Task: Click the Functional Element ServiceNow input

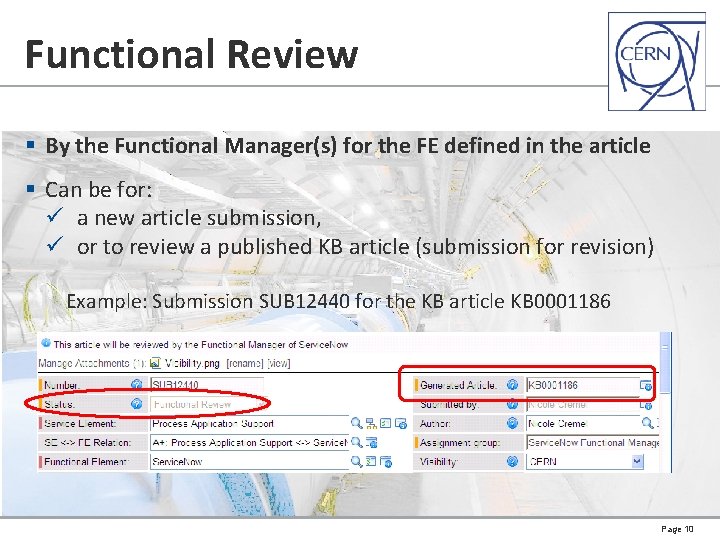Action: tap(249, 462)
